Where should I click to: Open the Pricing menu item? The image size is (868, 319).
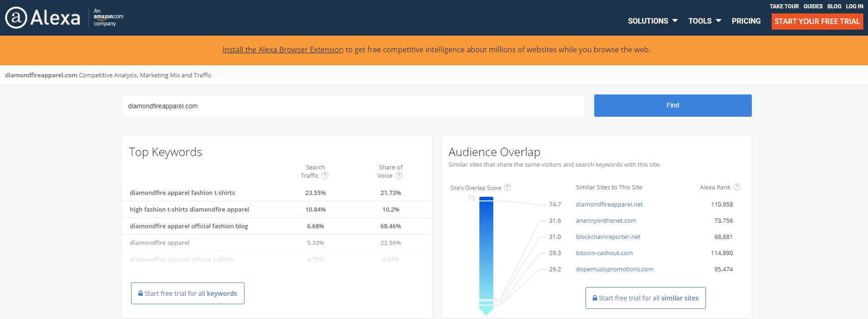[x=746, y=21]
